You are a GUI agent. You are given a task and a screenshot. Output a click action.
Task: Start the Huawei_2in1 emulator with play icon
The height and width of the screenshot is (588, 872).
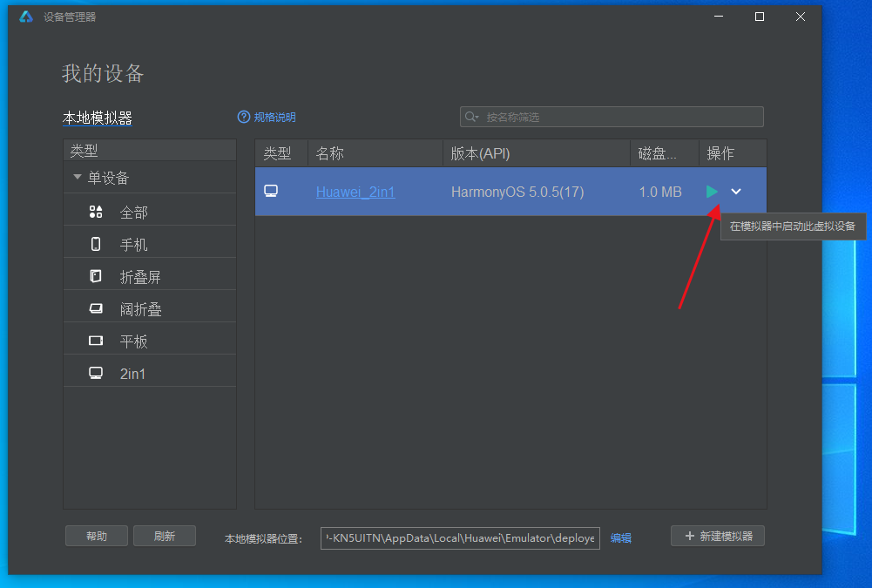(x=712, y=192)
